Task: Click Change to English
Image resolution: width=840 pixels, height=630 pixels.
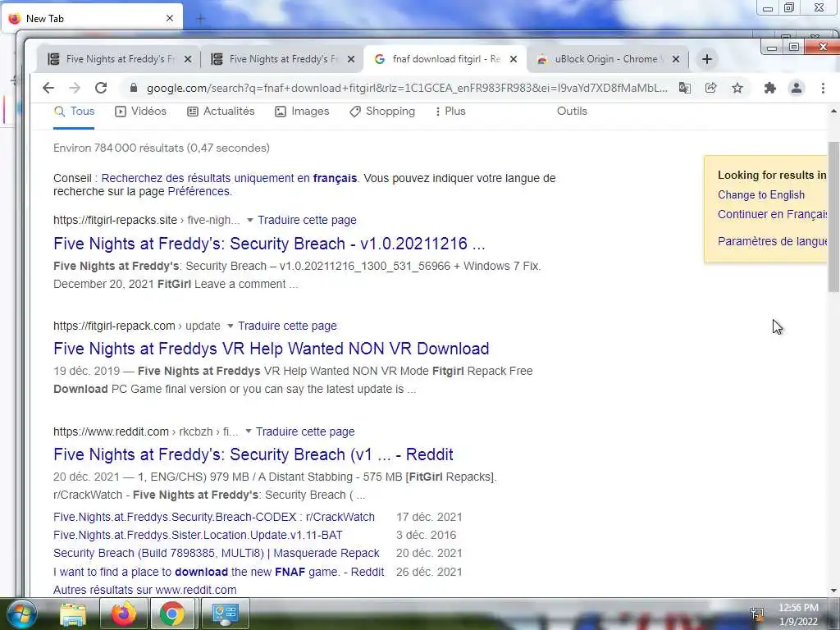Action: [761, 194]
